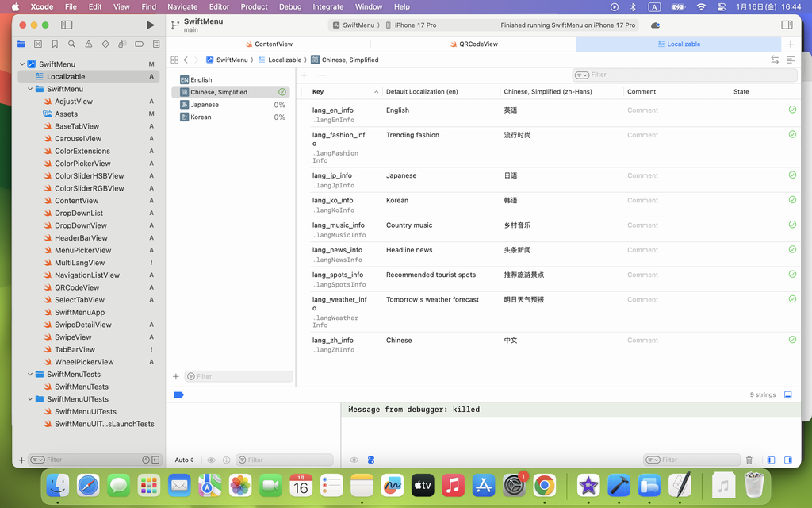812x508 pixels.
Task: Open MultiLangView in the file navigator
Action: click(x=79, y=263)
